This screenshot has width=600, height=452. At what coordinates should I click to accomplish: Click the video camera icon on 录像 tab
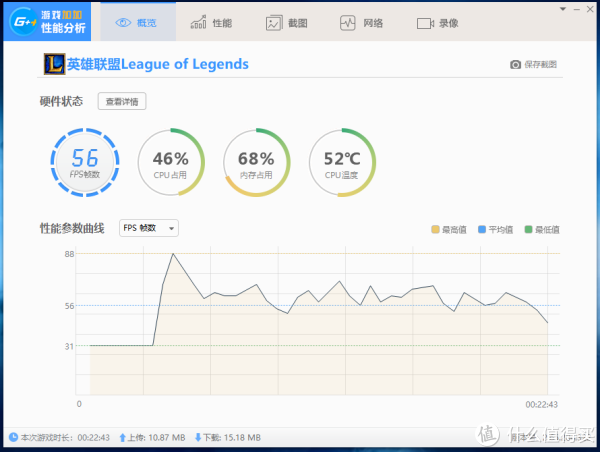click(x=425, y=24)
